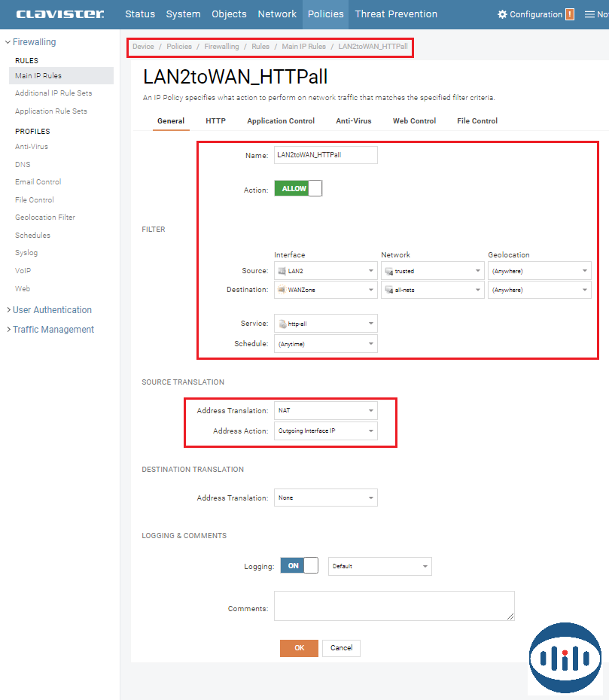Click the orange configuration warning badge
Screen dimensions: 609x700
(569, 14)
